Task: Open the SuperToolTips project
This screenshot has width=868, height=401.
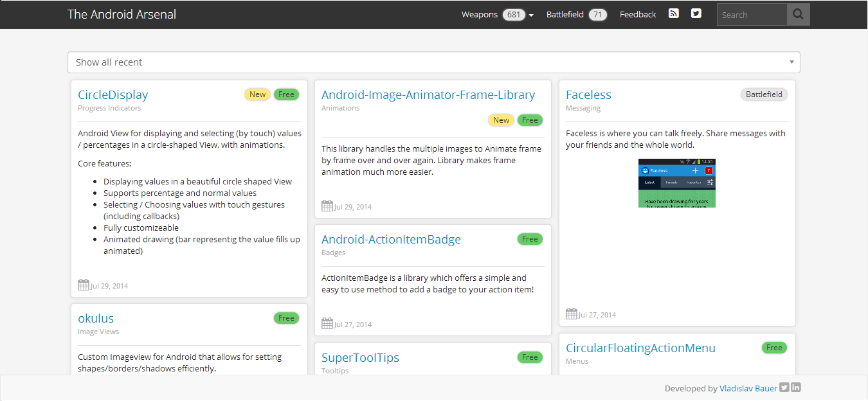Action: pos(360,357)
